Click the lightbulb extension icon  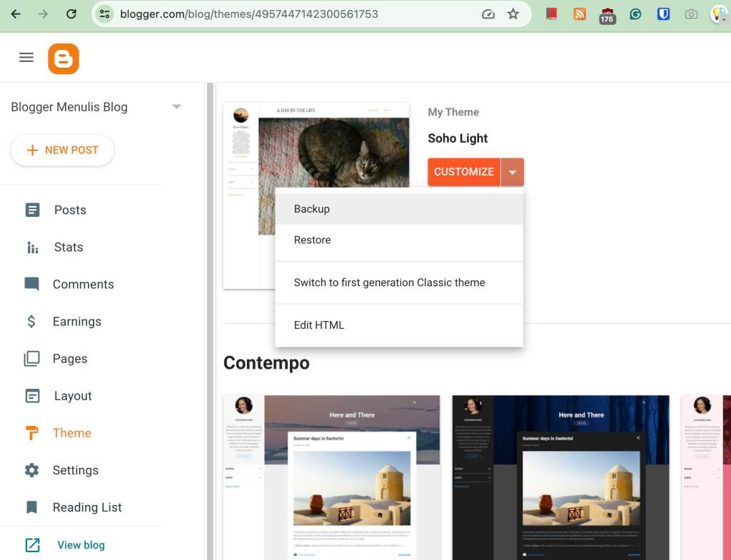coord(719,14)
